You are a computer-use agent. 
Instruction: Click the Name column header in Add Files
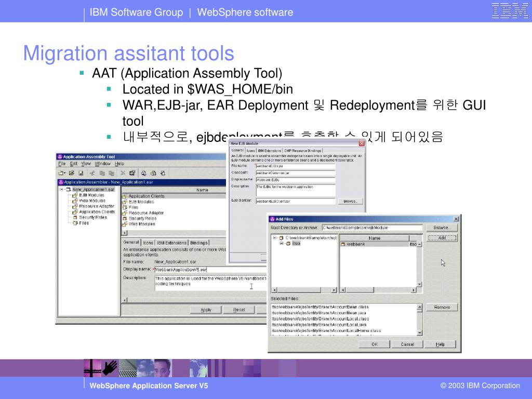click(x=374, y=238)
